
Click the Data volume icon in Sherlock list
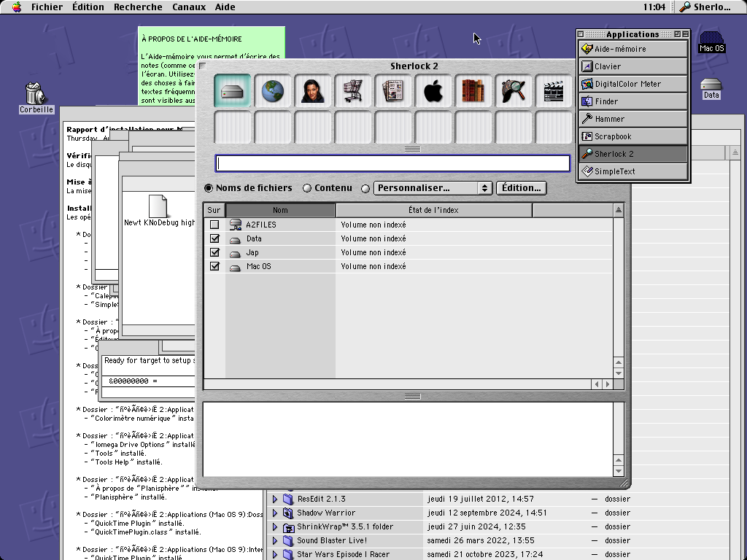[235, 239]
